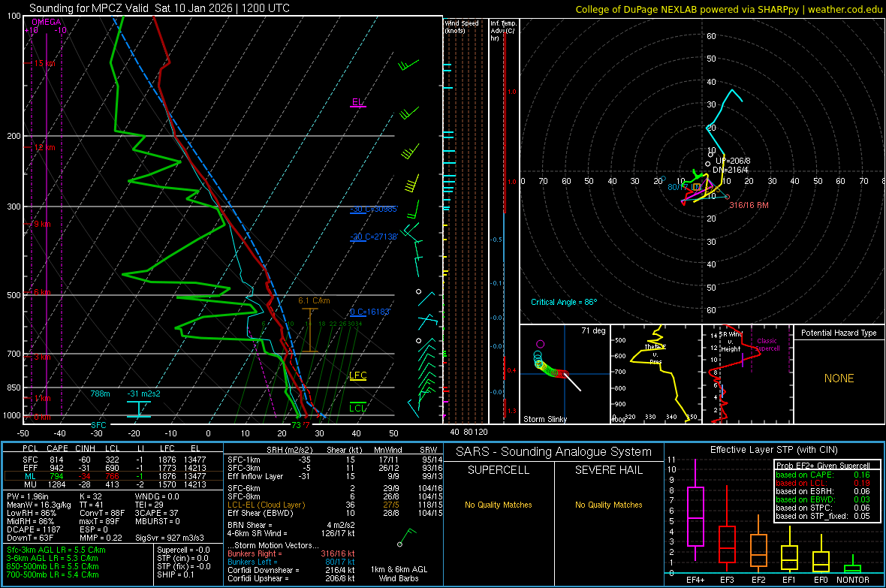This screenshot has height=588, width=886.
Task: Click the ConvT = 88F value
Action: point(101,514)
